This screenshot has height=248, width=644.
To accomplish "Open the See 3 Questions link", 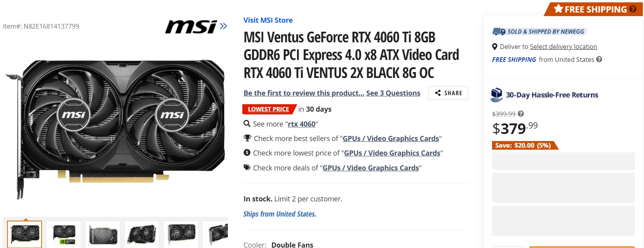I will (x=393, y=93).
